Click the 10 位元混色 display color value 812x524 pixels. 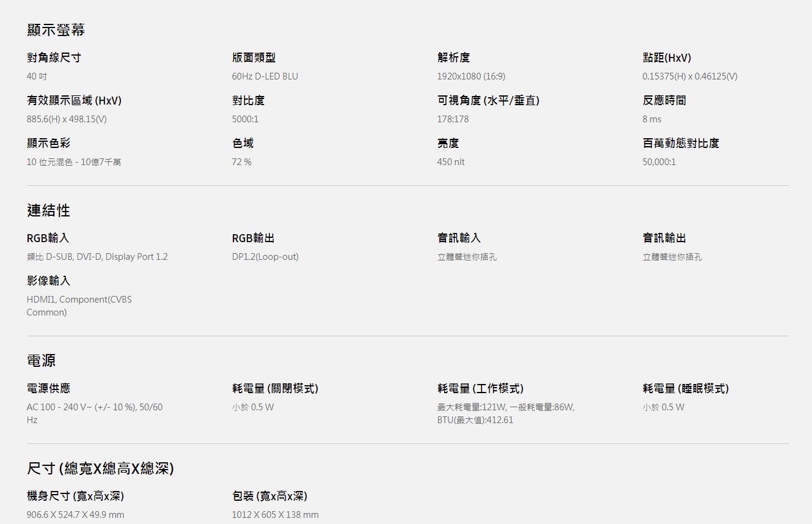click(73, 162)
